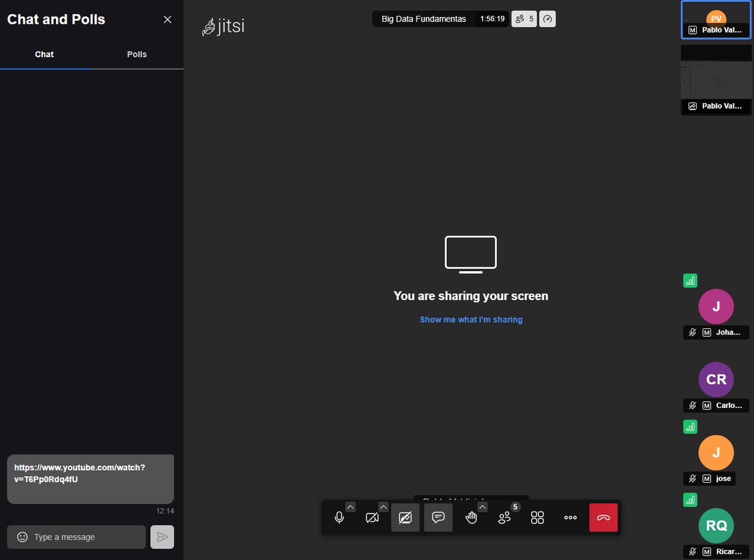Image resolution: width=754 pixels, height=560 pixels.
Task: Click moderator M badge on Pablo's avatar tile
Action: coord(692,30)
